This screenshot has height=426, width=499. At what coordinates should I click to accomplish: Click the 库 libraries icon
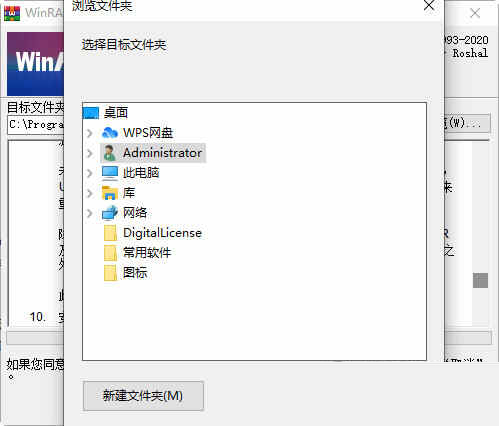coord(110,193)
